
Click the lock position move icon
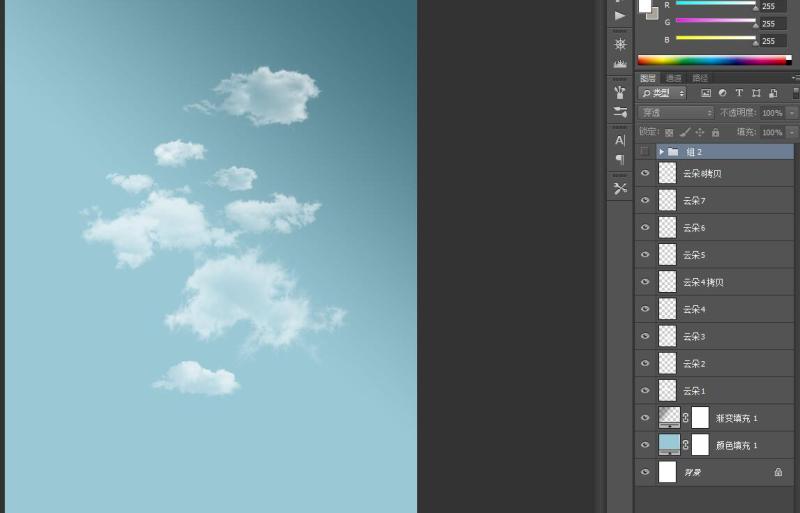point(700,133)
